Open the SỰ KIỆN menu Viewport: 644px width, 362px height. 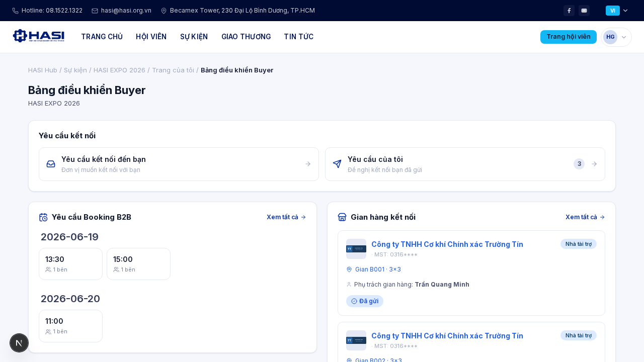point(194,37)
